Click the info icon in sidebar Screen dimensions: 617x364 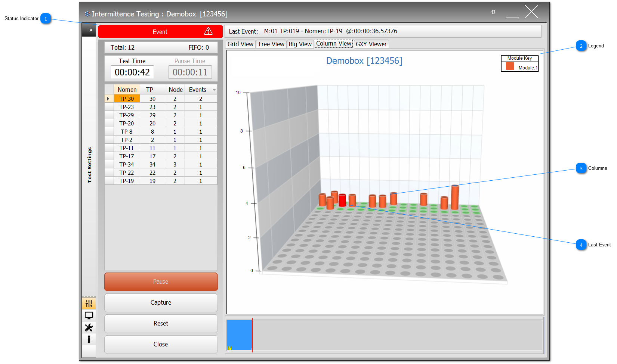pyautogui.click(x=89, y=339)
